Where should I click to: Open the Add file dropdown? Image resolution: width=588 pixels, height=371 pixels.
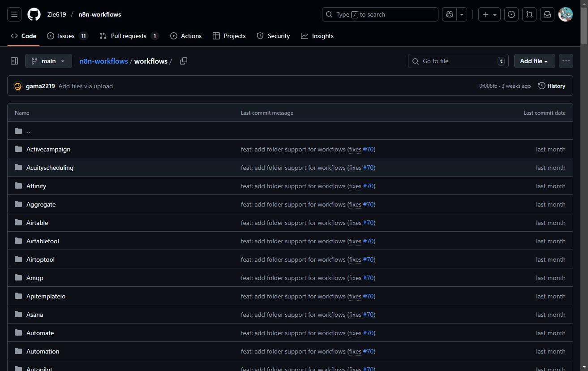point(535,61)
